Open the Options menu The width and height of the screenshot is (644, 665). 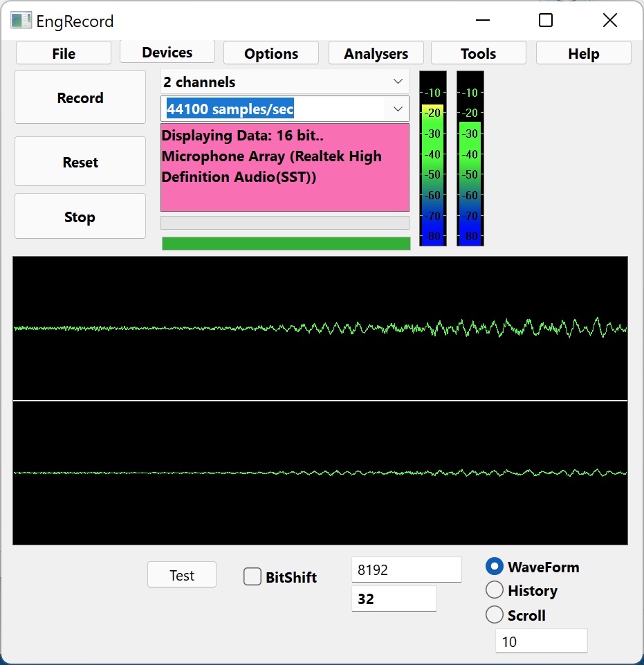271,53
